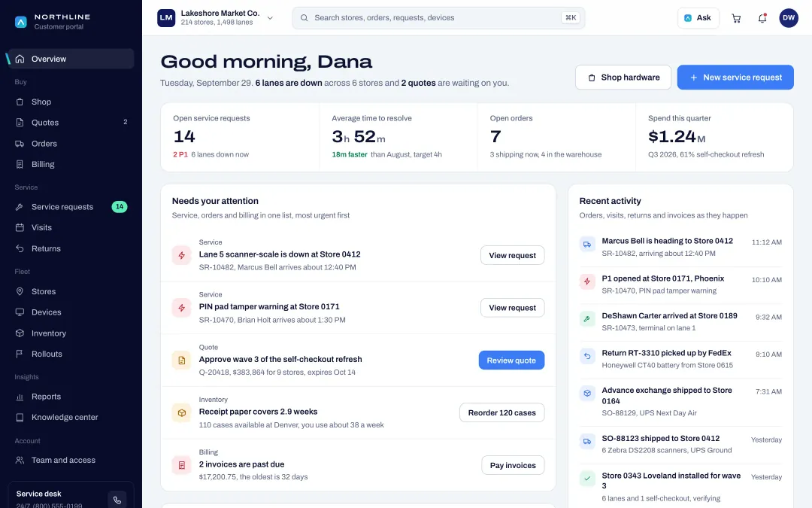Focus the search stores, orders, requests field
The image size is (812, 508).
point(438,18)
